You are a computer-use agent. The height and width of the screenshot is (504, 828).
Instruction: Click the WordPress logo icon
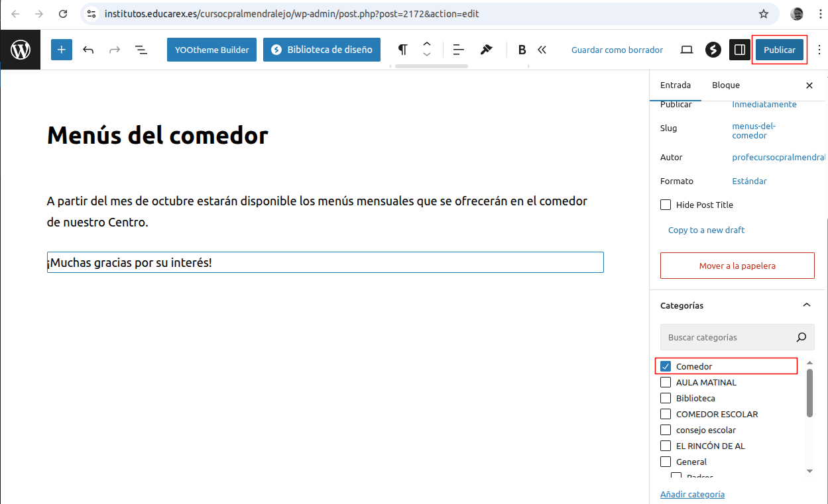21,50
